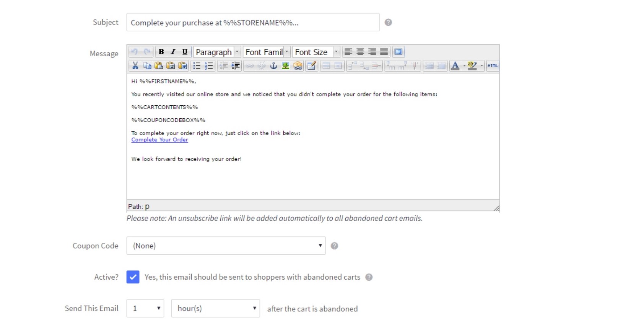Click the help icon beside Subject field

388,22
